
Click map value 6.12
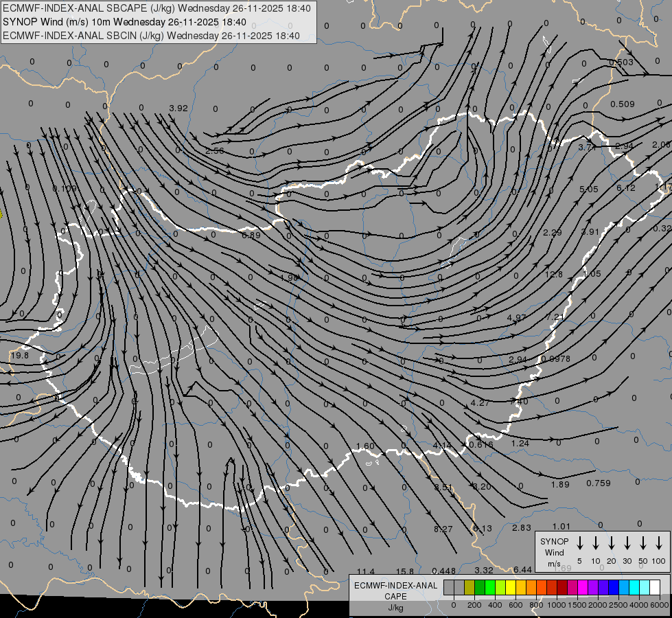tap(626, 188)
